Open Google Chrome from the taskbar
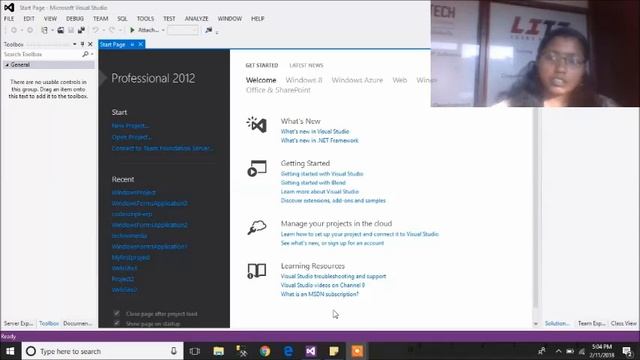The image size is (640, 360). point(265,351)
